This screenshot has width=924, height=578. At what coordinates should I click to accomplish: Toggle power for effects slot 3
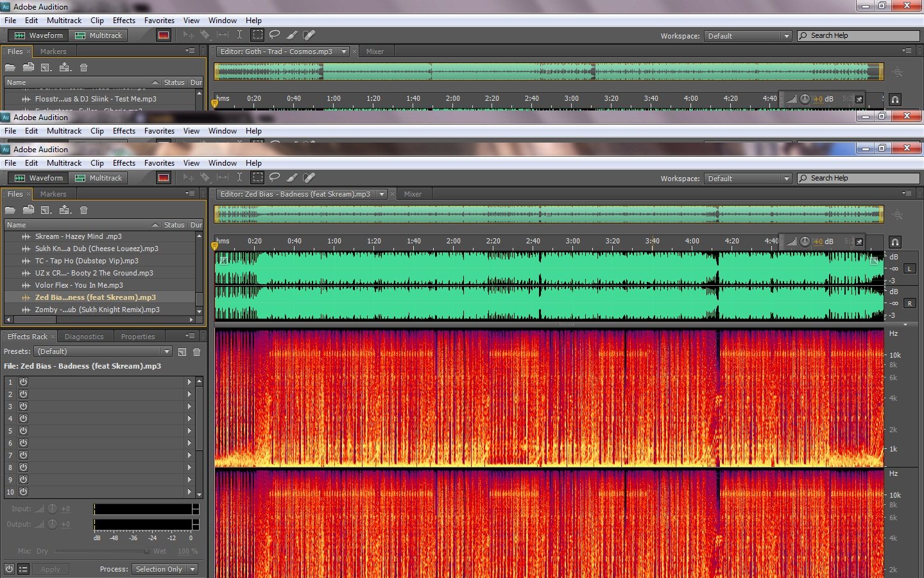click(24, 407)
